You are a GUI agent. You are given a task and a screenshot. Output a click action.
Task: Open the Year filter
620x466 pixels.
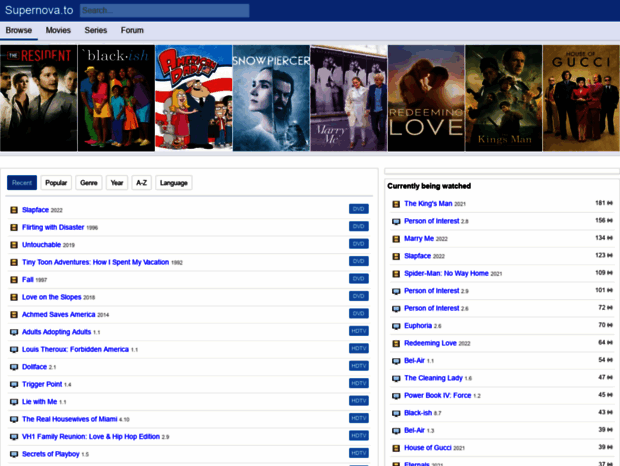point(117,183)
